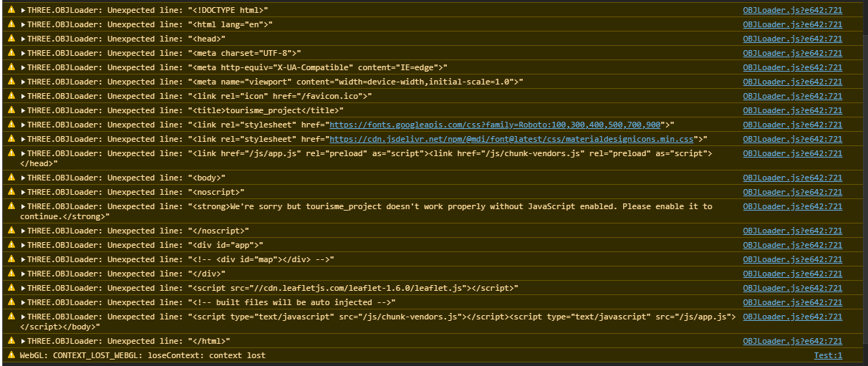Expand the preload app.js link warning entry
The width and height of the screenshot is (868, 366).
click(x=23, y=153)
